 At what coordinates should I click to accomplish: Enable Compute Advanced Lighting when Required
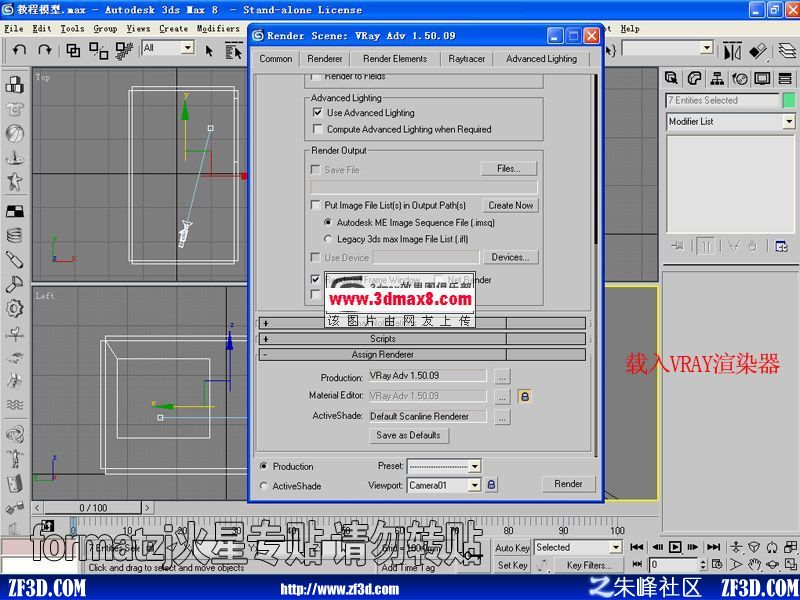point(318,129)
